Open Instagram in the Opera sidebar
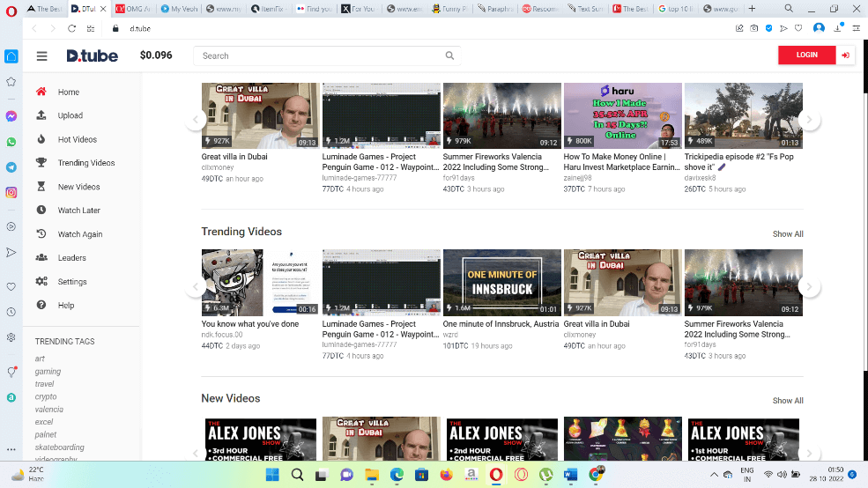Viewport: 868px width, 488px height. coord(11,193)
